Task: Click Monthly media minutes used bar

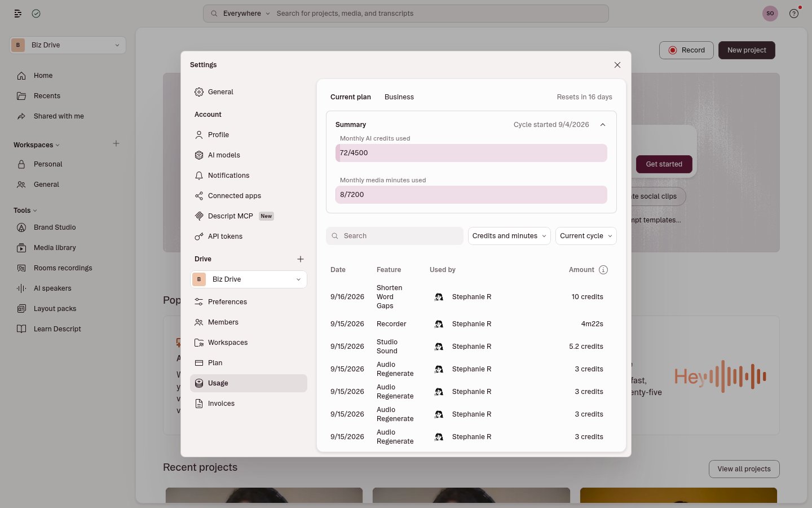Action: coord(471,195)
